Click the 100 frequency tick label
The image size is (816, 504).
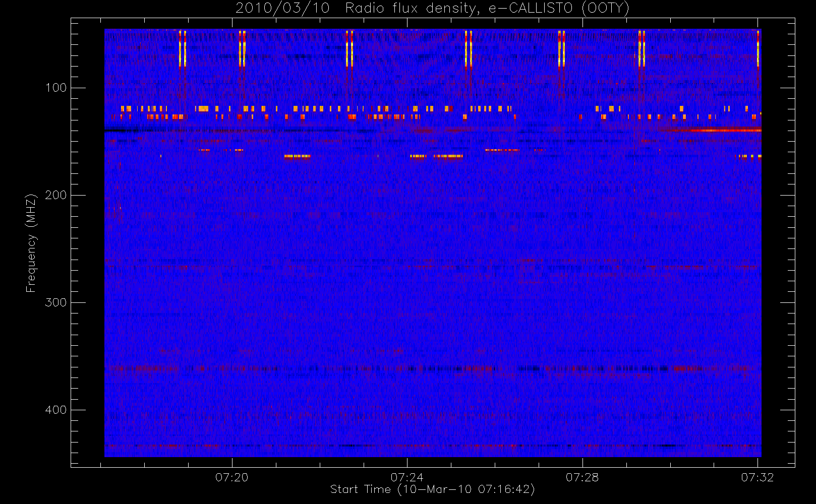56,88
